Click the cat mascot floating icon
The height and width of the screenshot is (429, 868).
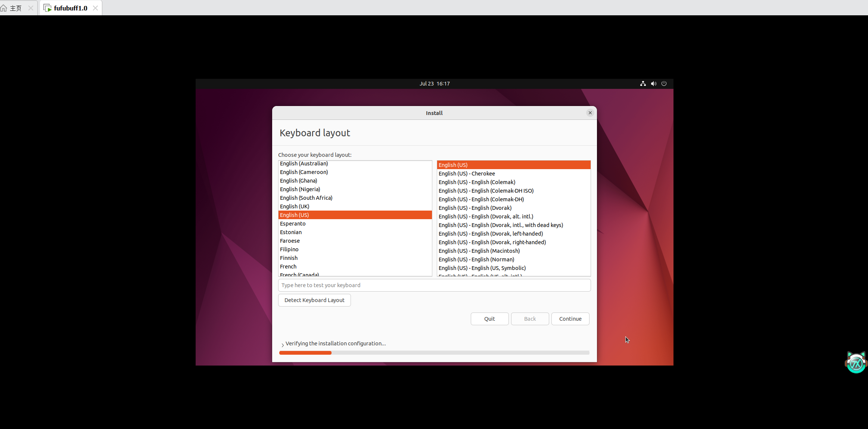click(856, 363)
